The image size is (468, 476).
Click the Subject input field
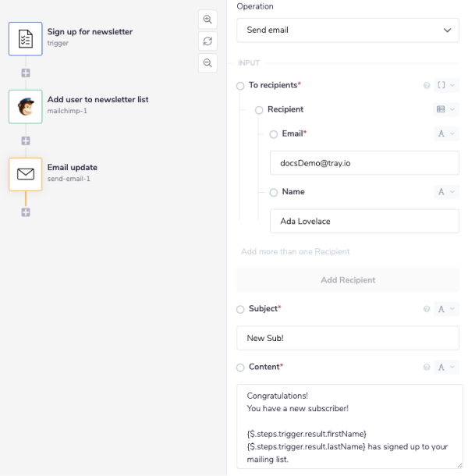348,338
